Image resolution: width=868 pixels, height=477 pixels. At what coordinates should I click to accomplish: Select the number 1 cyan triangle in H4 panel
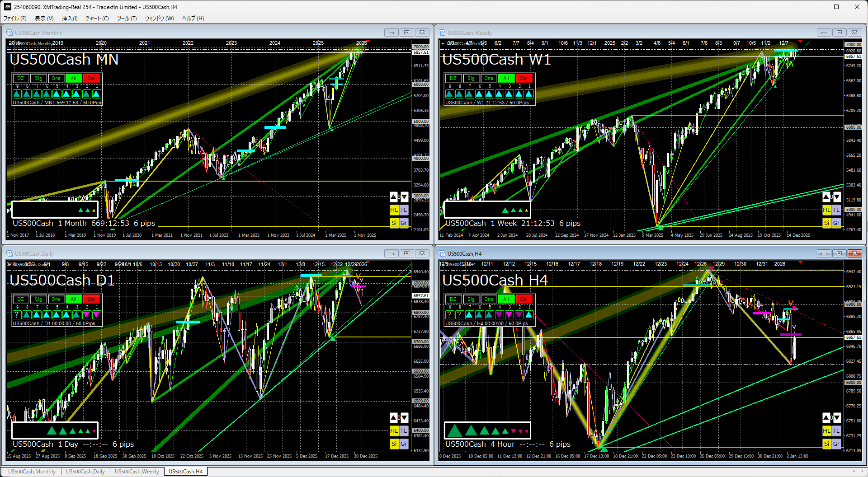529,315
